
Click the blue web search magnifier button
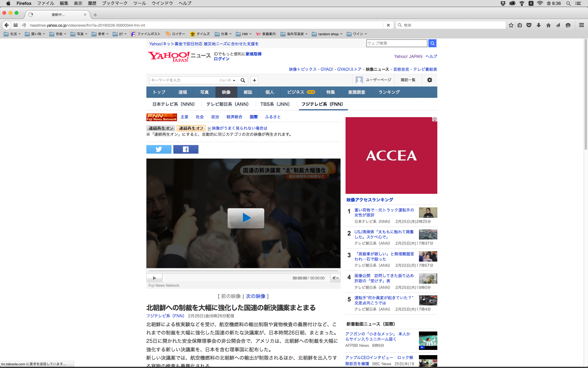pos(432,43)
